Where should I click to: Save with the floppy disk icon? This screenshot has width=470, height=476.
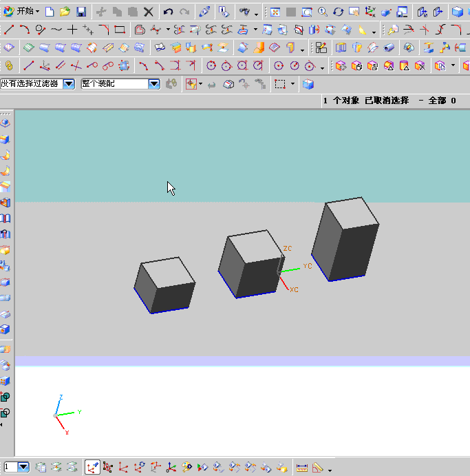click(81, 12)
